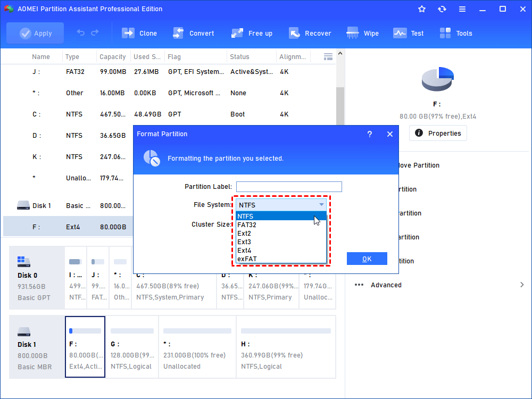
Task: Select FAT32 in file system list
Action: [281, 225]
